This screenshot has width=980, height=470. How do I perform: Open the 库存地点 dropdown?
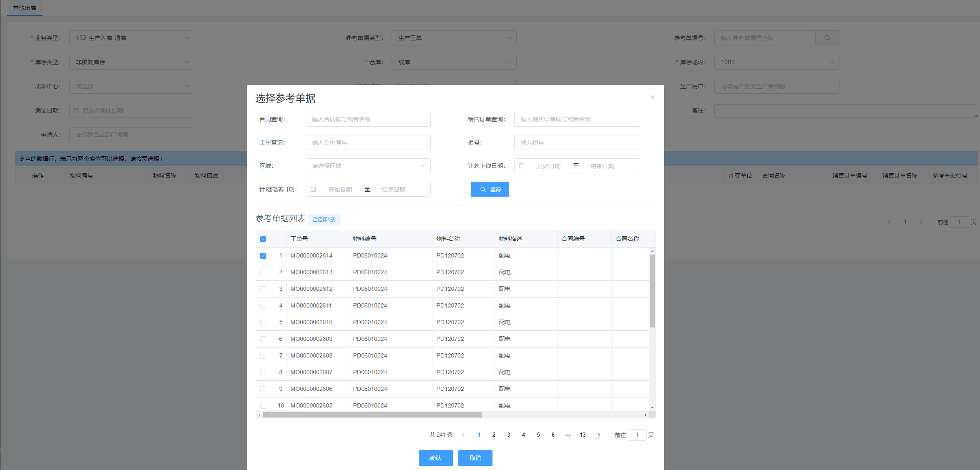tap(776, 62)
